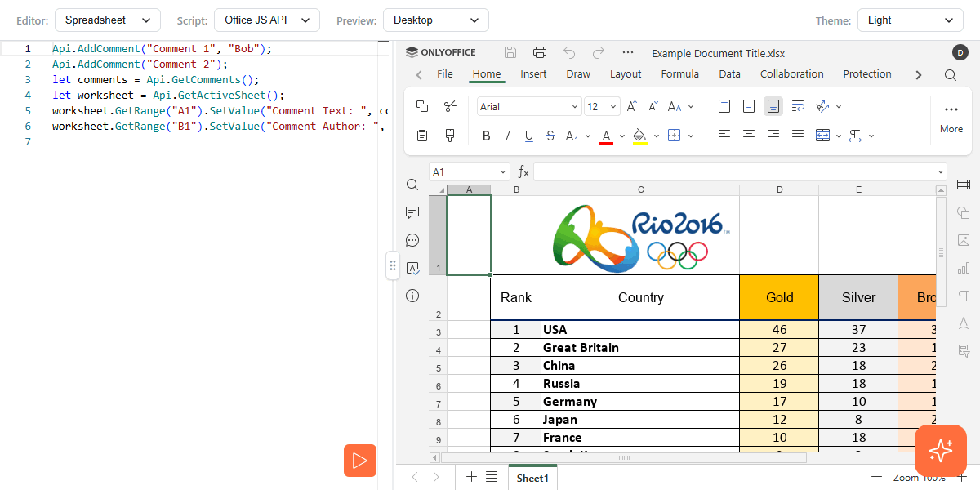Switch to the Insert ribbon tab
Viewport: 980px width, 490px height.
coord(533,74)
